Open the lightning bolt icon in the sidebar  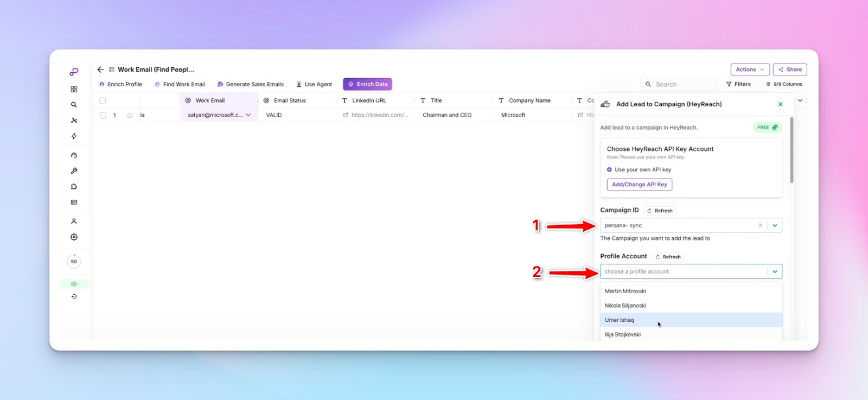click(74, 136)
